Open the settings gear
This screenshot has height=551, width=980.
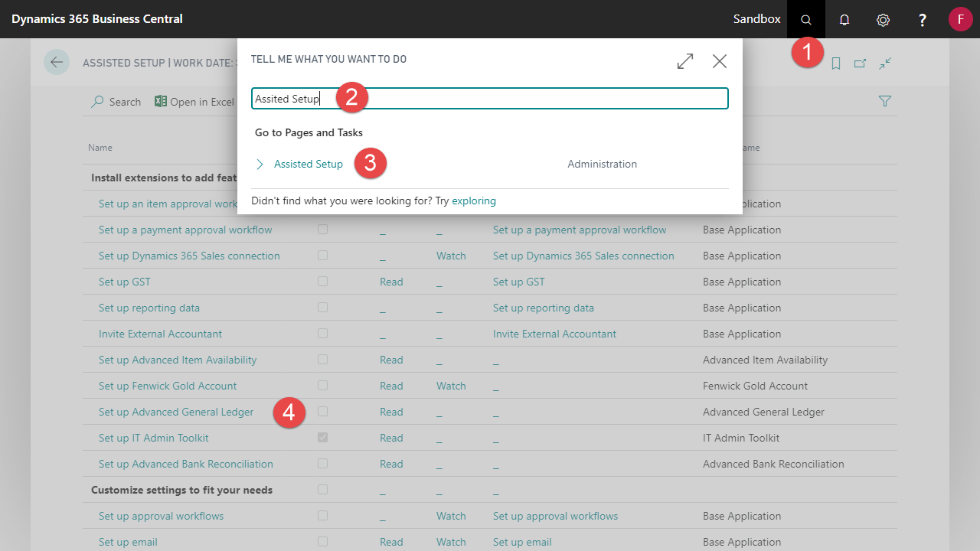coord(883,19)
